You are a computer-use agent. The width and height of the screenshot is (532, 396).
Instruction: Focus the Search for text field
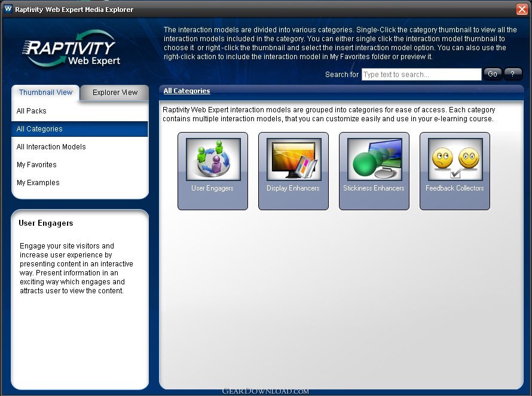point(421,74)
